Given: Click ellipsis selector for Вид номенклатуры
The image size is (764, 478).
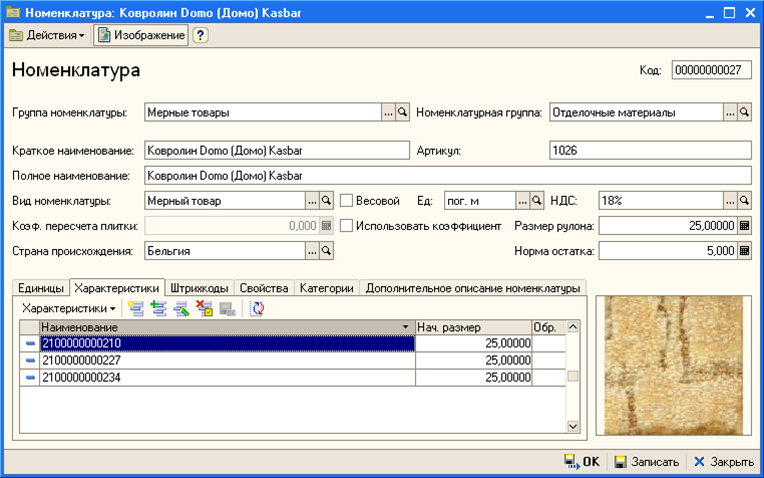Looking at the screenshot, I should tap(312, 201).
